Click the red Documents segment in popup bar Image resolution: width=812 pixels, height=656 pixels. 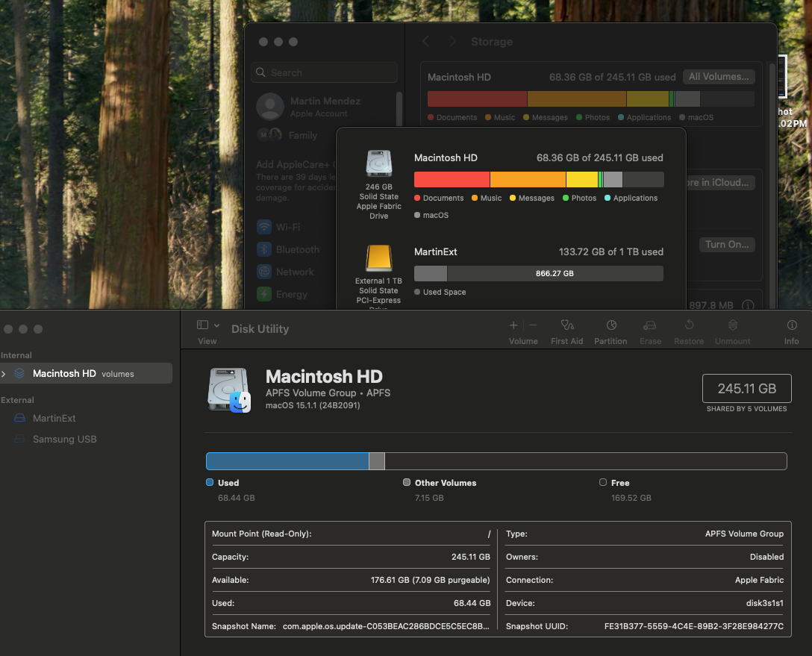[x=452, y=179]
